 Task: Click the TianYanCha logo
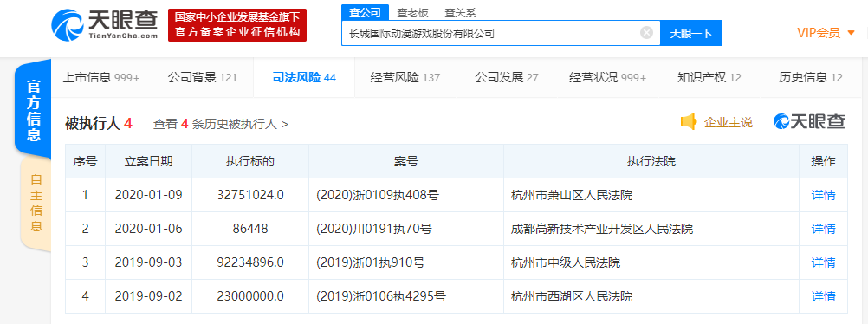pyautogui.click(x=105, y=25)
